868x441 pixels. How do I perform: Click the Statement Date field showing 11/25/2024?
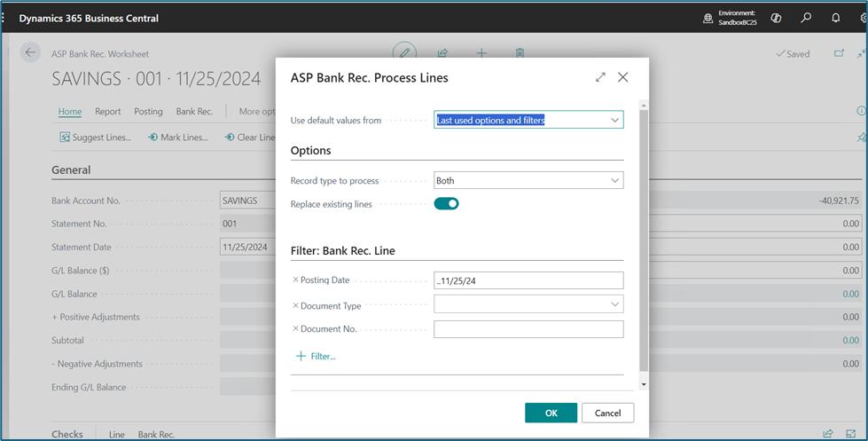tap(248, 247)
